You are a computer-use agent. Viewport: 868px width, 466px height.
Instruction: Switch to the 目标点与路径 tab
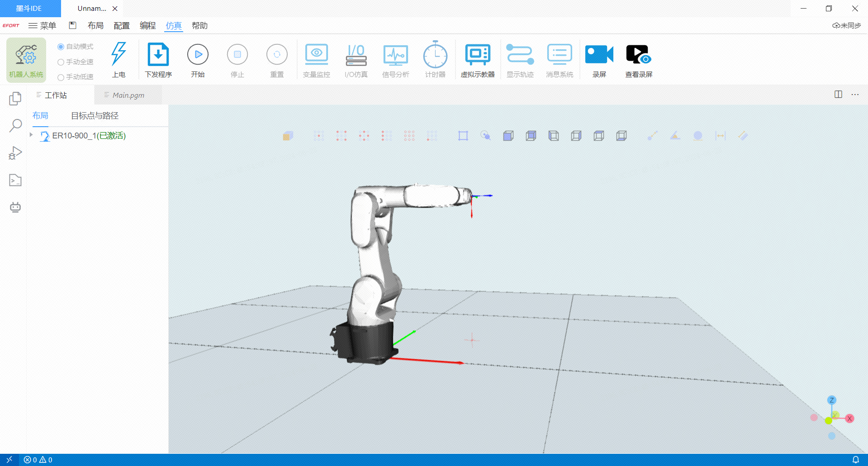[95, 116]
